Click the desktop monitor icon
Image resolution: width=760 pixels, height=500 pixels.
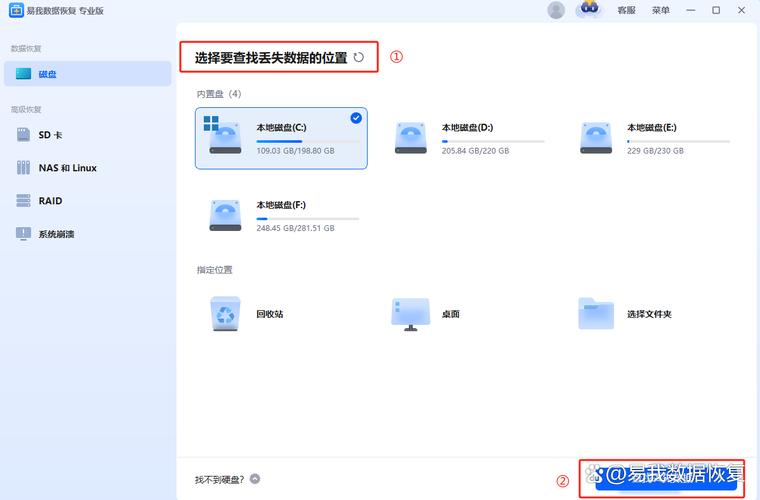pyautogui.click(x=411, y=314)
